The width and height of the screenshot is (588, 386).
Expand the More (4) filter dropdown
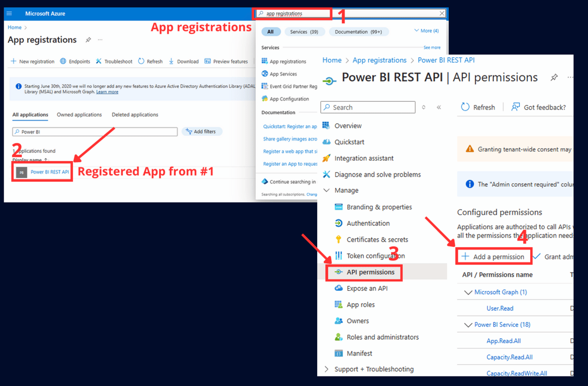coord(426,31)
